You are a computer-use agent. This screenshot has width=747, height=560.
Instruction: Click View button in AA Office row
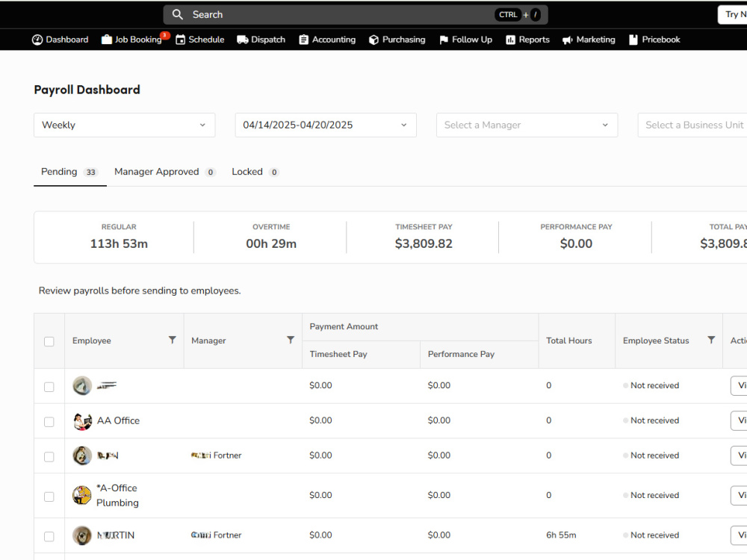[x=739, y=420]
